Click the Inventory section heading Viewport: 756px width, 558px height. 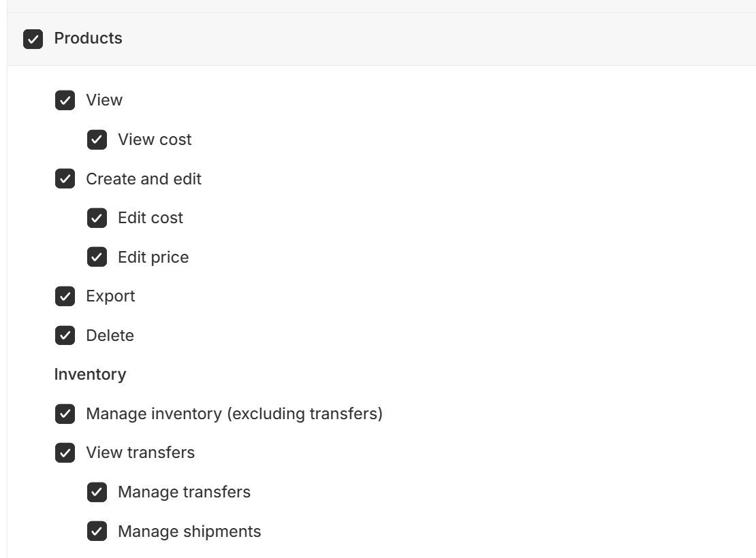(90, 374)
